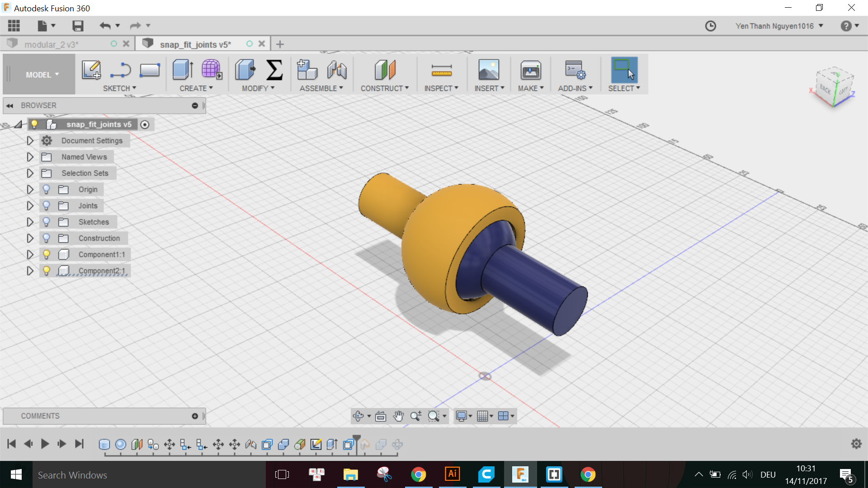Click the Measure ruler icon in INSPECT

[x=442, y=70]
